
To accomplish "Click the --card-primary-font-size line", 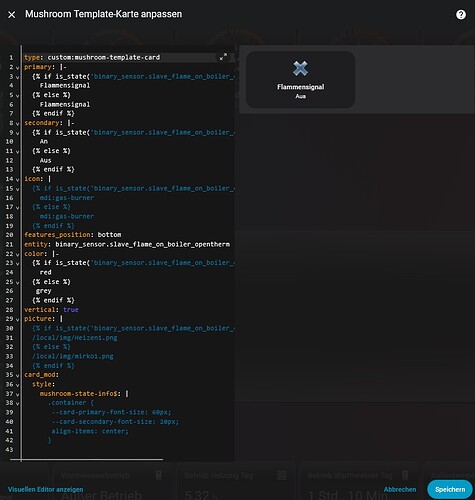I will coord(111,412).
